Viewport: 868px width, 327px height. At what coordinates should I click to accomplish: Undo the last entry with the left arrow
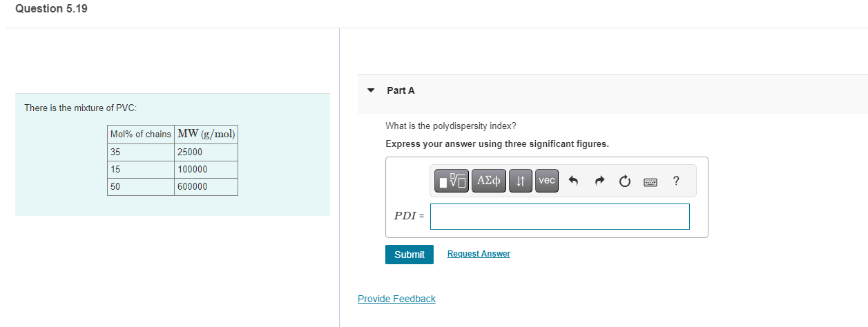pos(572,181)
